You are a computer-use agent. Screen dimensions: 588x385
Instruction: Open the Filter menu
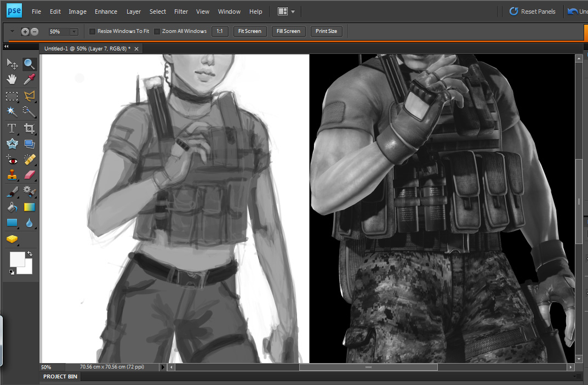click(181, 12)
